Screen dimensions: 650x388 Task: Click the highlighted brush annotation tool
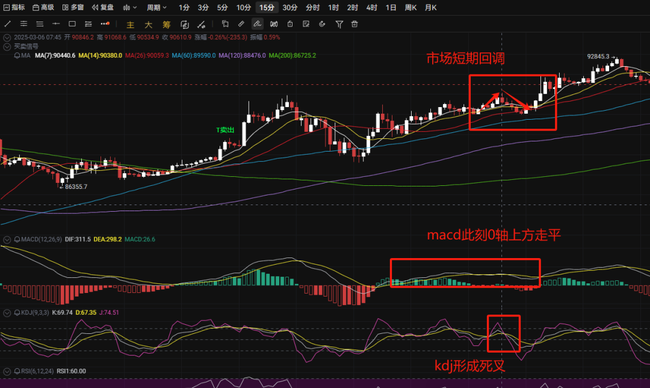pyautogui.click(x=257, y=24)
